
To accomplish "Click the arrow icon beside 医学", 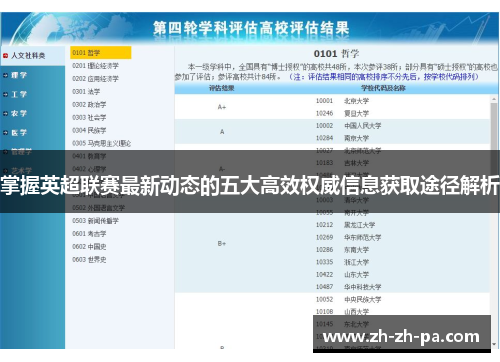I will click(x=5, y=133).
